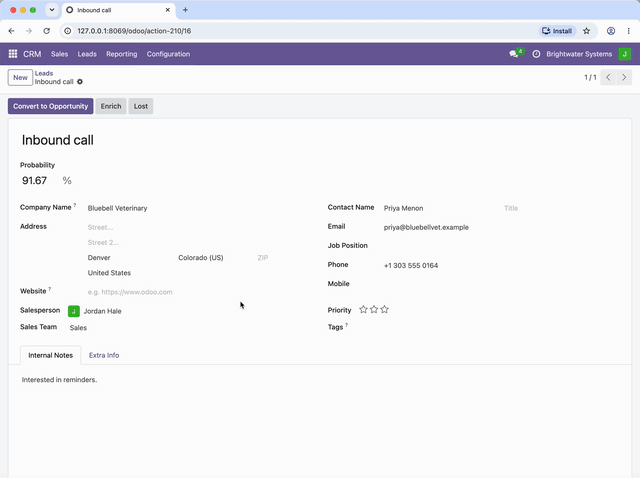Edit Contact Name Priya Menon
The image size is (640, 478).
tap(441, 208)
